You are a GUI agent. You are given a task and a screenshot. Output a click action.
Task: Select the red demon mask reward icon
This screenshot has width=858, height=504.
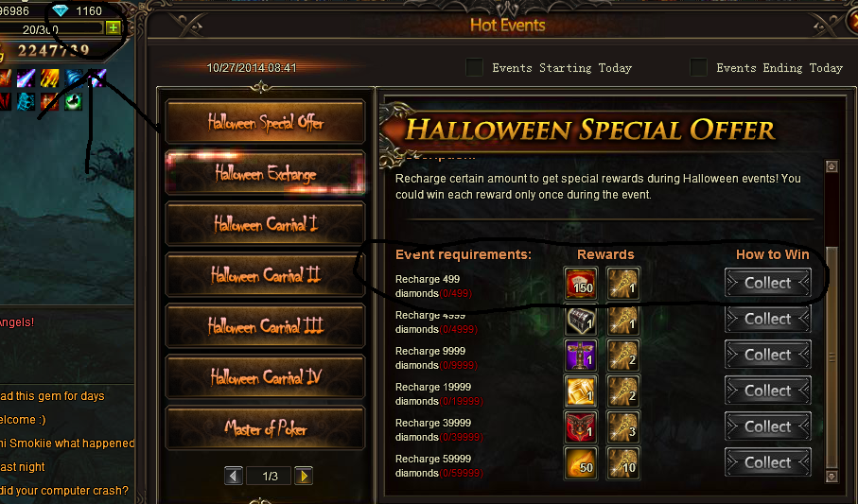[x=581, y=426]
